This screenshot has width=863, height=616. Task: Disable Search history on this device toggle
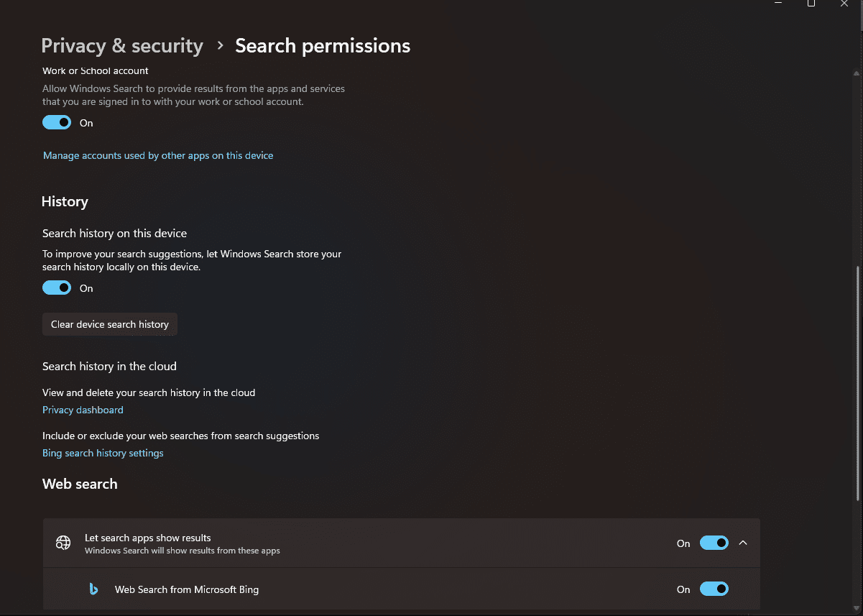click(x=57, y=288)
